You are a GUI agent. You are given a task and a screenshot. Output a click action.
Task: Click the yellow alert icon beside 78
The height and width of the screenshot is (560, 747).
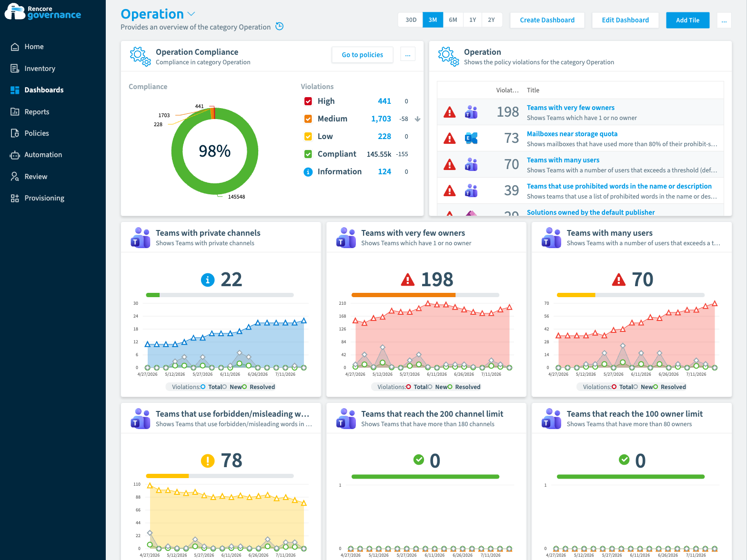208,461
